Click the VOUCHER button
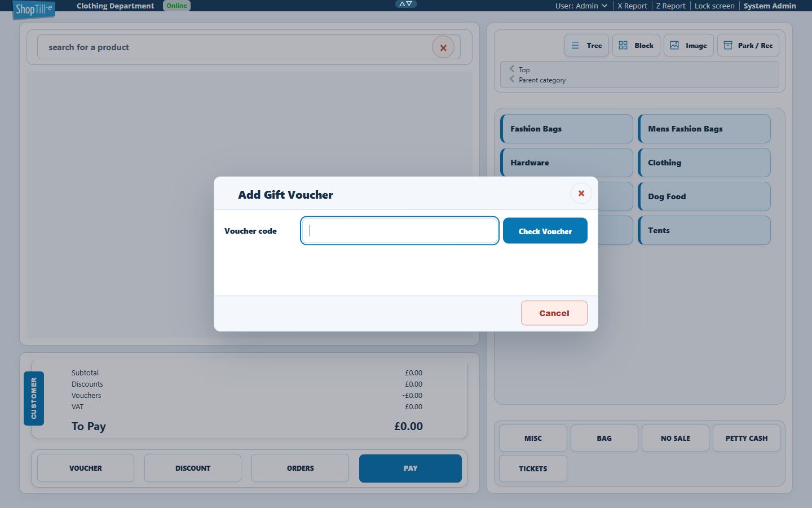812x508 pixels. click(x=86, y=468)
